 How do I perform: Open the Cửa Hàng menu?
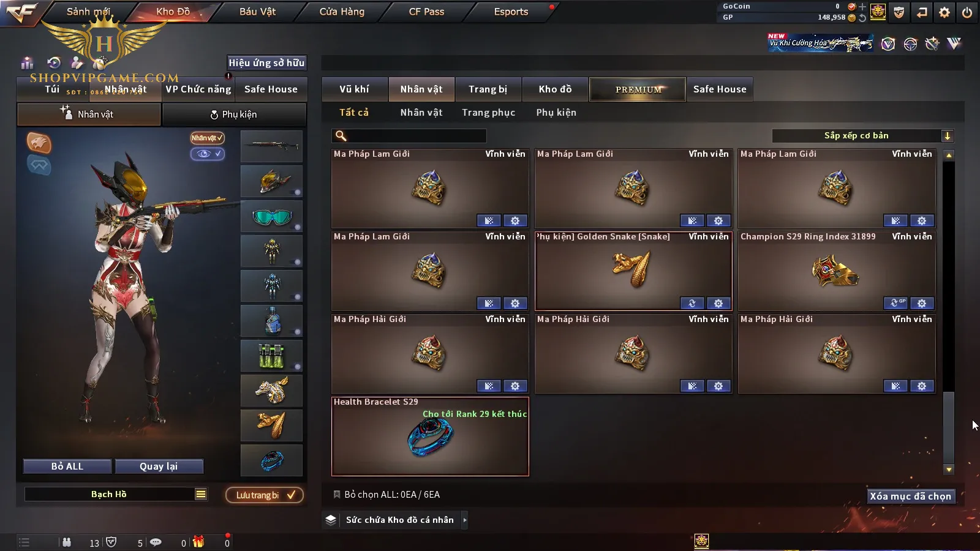click(342, 12)
